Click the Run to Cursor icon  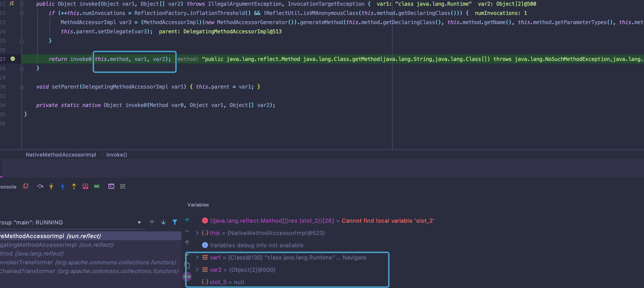97,187
